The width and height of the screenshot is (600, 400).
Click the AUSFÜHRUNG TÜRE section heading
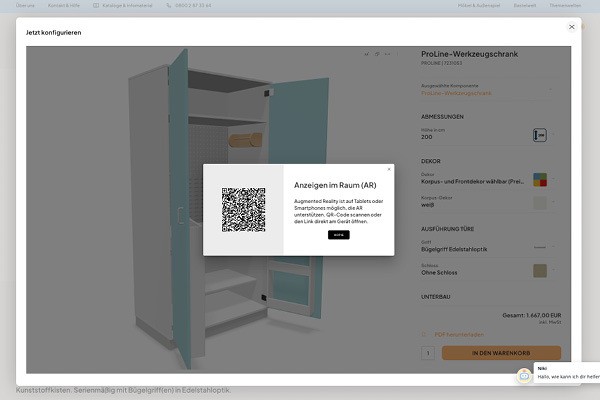[x=447, y=229]
